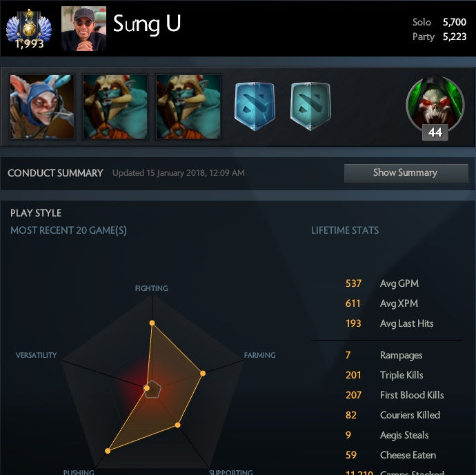Click the Party 5,223 MMR value
The height and width of the screenshot is (475, 476).
point(454,37)
